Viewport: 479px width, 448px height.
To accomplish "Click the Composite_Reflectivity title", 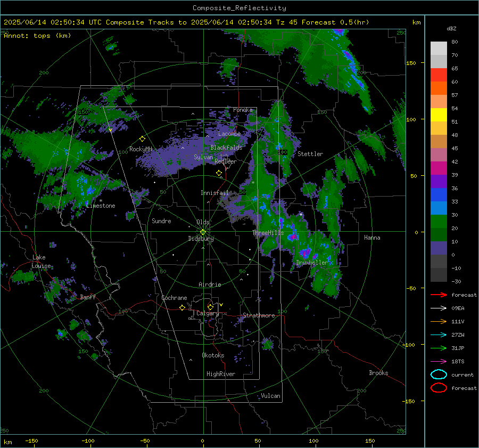I will [x=240, y=8].
